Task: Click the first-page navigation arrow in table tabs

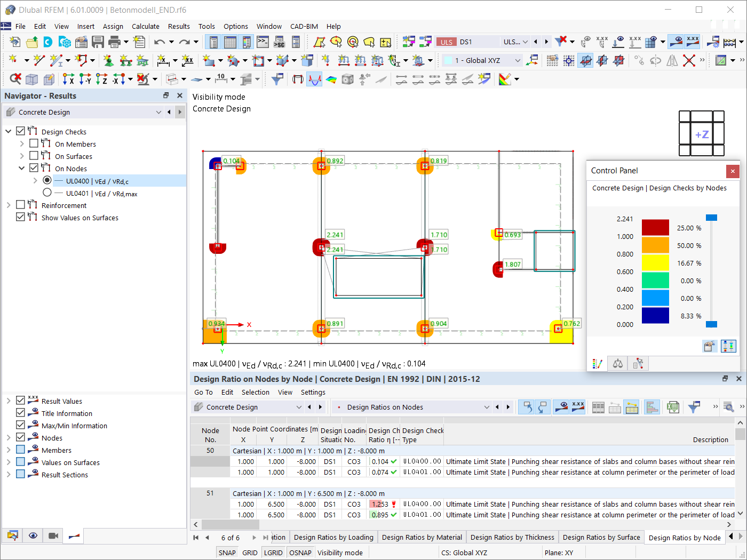Action: [x=196, y=538]
